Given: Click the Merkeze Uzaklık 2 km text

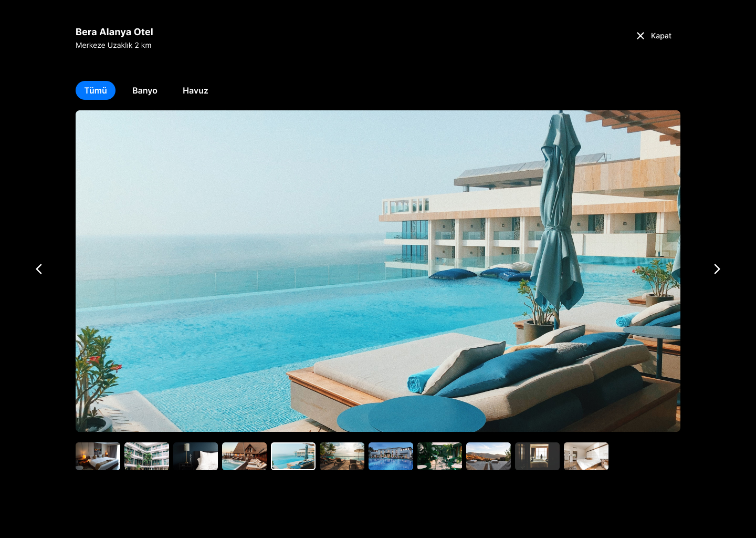Looking at the screenshot, I should coord(113,45).
